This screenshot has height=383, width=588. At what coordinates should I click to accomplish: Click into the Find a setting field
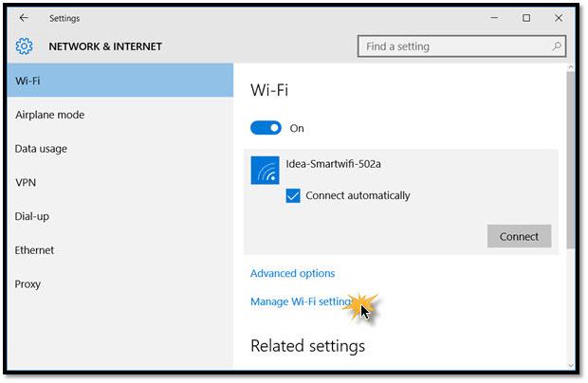tap(462, 46)
